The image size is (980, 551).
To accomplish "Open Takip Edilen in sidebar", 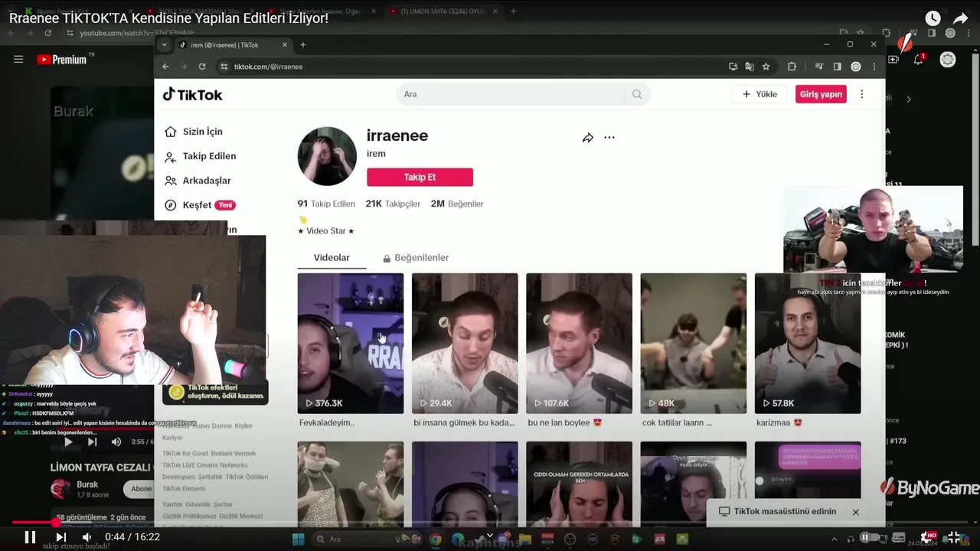I will click(x=201, y=156).
